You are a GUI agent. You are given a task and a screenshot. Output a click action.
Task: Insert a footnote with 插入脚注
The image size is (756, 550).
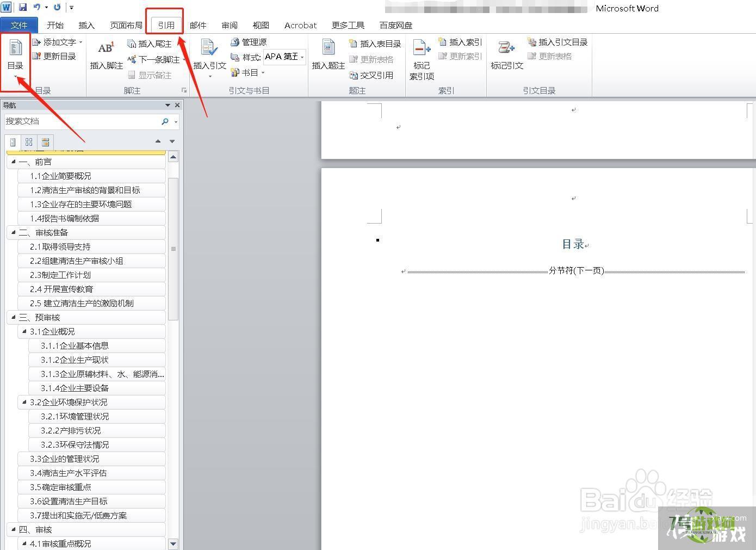(106, 54)
